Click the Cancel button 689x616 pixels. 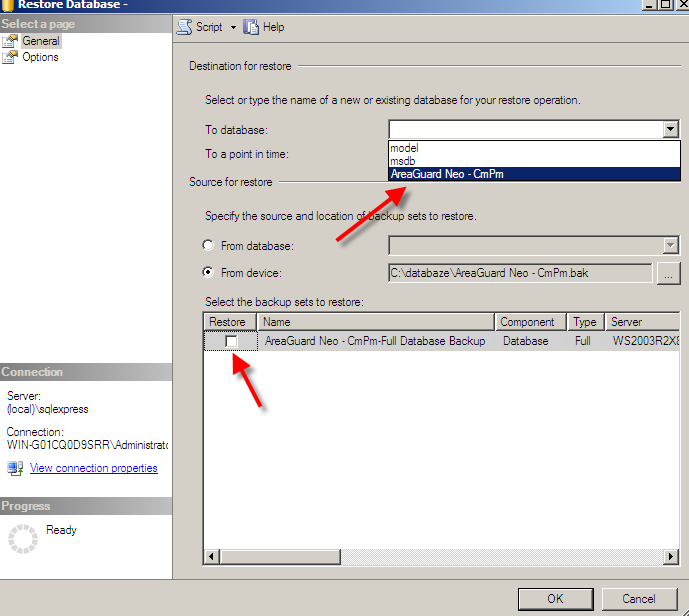[x=639, y=599]
